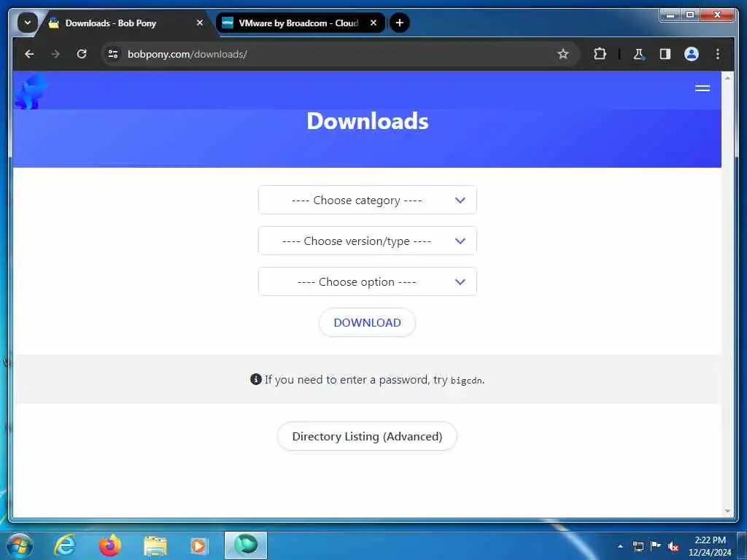Open Windows Explorer from taskbar
The image size is (747, 560).
point(155,545)
